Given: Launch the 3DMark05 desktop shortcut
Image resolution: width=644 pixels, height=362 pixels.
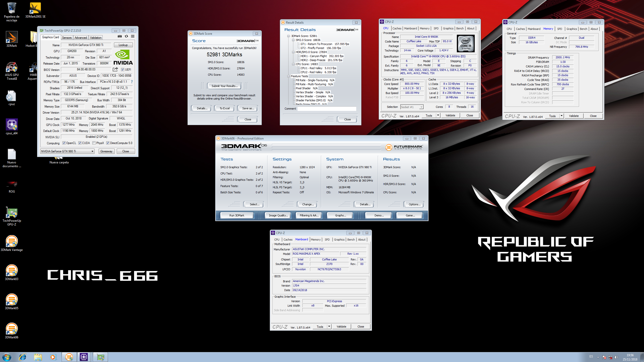Looking at the screenshot, I should tap(12, 302).
